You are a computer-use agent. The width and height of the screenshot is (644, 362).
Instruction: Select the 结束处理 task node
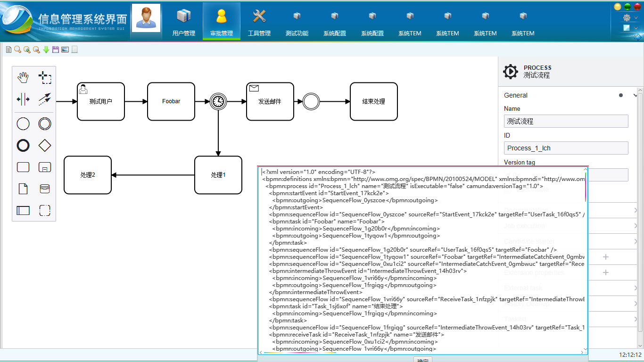click(x=374, y=101)
